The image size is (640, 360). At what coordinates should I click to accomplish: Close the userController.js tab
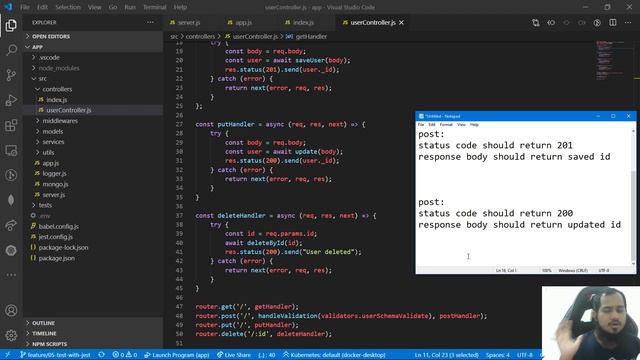tap(402, 23)
